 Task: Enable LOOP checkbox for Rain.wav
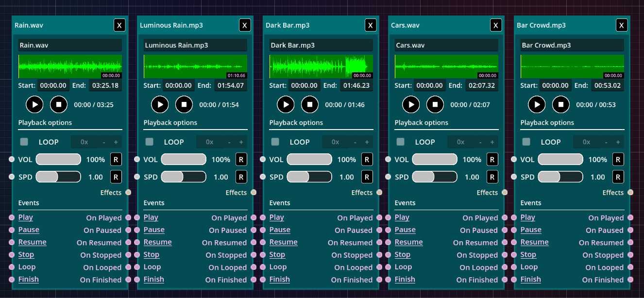click(x=24, y=142)
